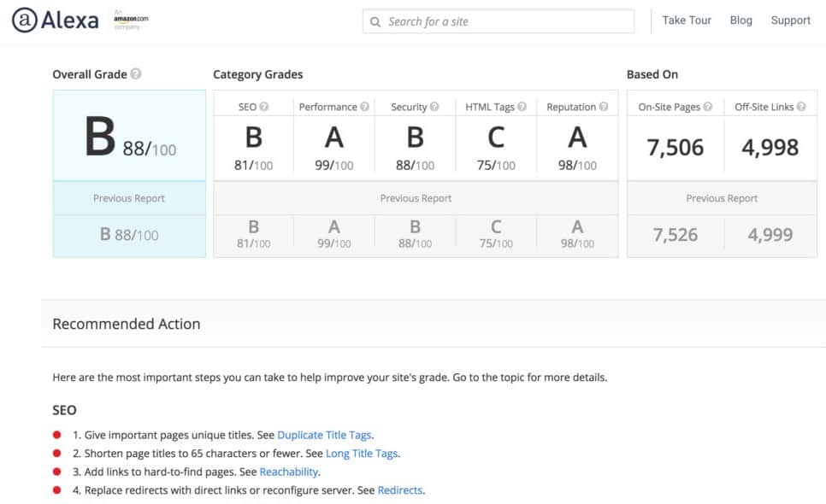Select the SEO grade B cell

point(253,147)
